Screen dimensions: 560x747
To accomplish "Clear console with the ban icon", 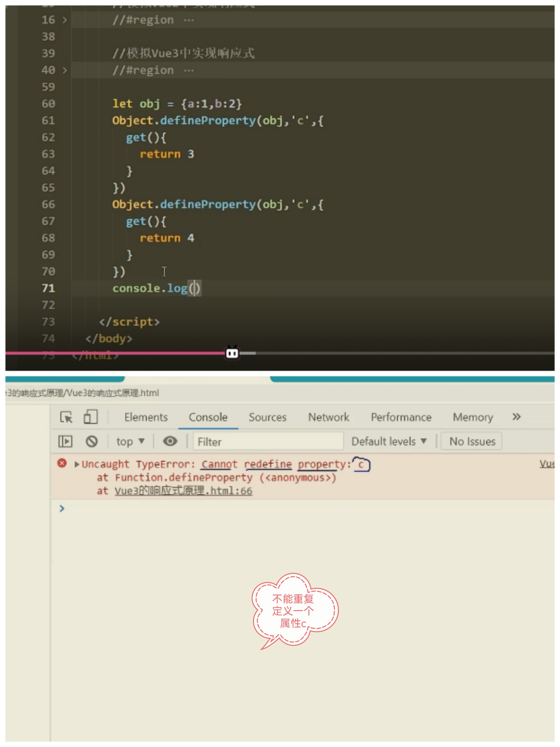I will [x=92, y=441].
